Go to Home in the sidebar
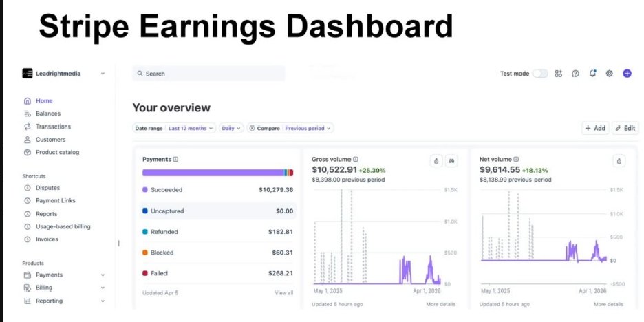 point(44,100)
